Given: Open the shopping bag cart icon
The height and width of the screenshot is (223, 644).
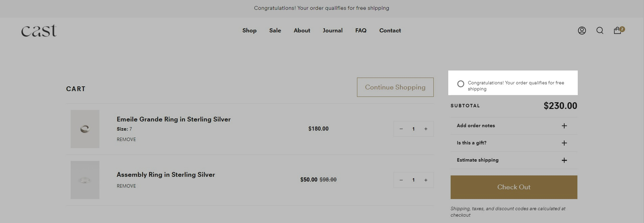Looking at the screenshot, I should click(x=618, y=31).
